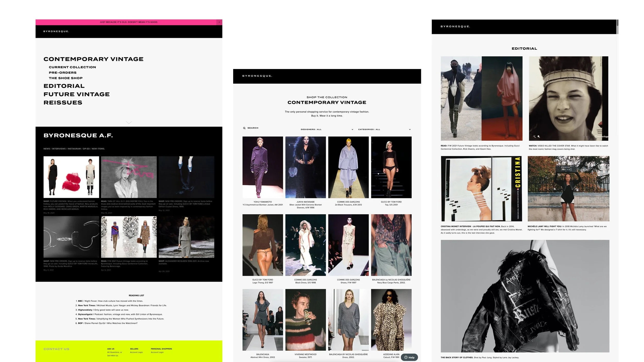Open Comme des Garçons 2d Black Trousers image
Viewport: 644px width, 362px height.
tap(348, 167)
